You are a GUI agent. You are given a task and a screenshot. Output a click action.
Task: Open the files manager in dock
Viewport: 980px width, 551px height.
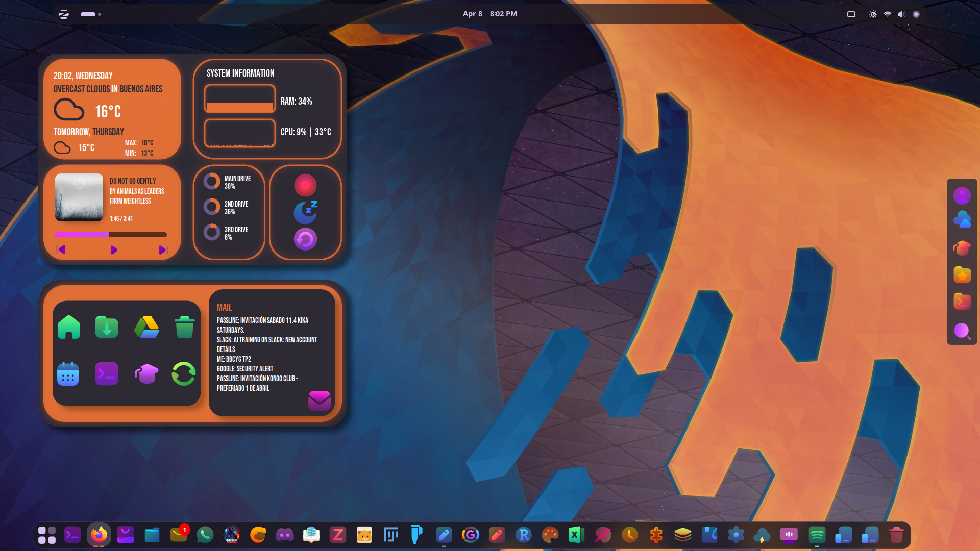pos(152,535)
